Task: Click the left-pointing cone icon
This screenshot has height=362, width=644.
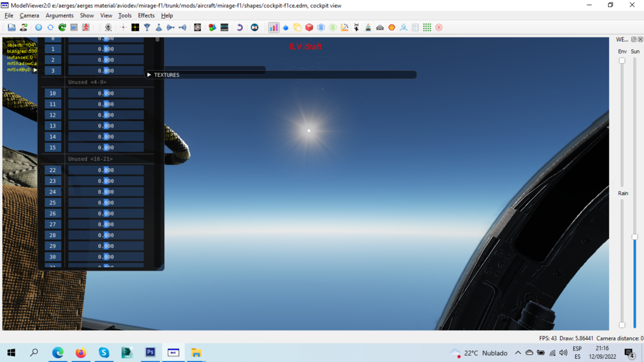Action: click(x=182, y=28)
